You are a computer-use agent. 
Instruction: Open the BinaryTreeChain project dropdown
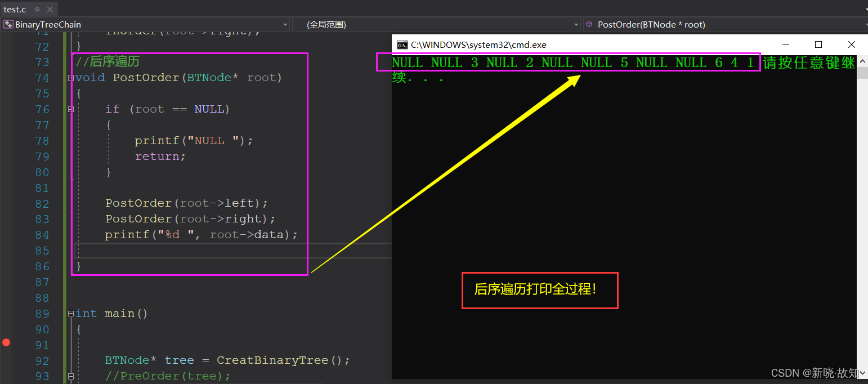tap(285, 24)
